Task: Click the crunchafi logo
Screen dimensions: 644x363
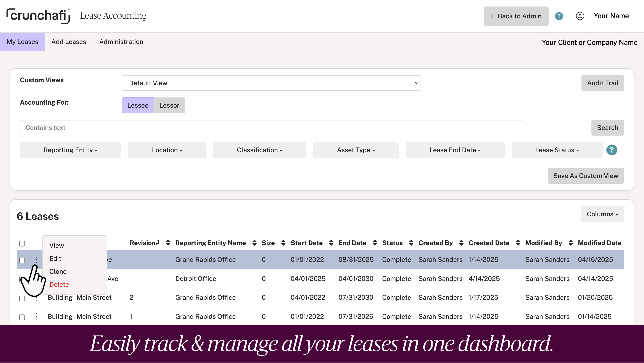Action: coord(38,16)
